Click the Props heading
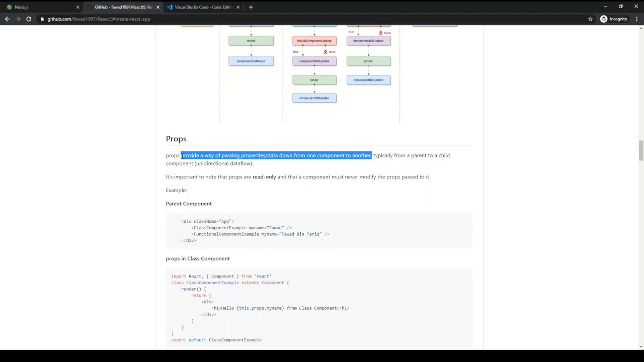 coord(176,139)
